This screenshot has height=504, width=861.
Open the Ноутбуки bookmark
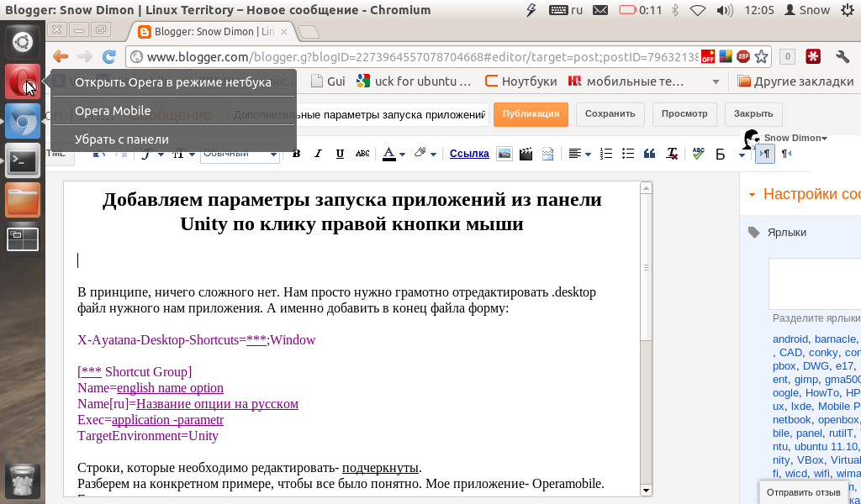coord(521,81)
